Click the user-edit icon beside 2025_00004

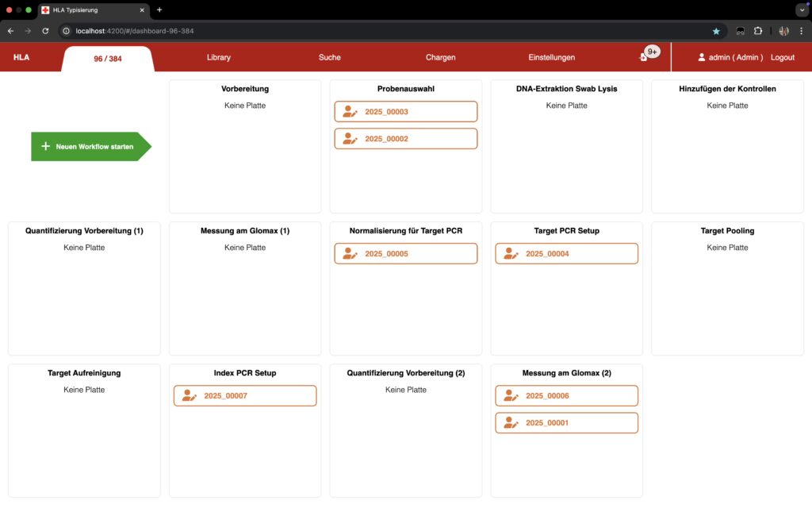[x=511, y=253]
